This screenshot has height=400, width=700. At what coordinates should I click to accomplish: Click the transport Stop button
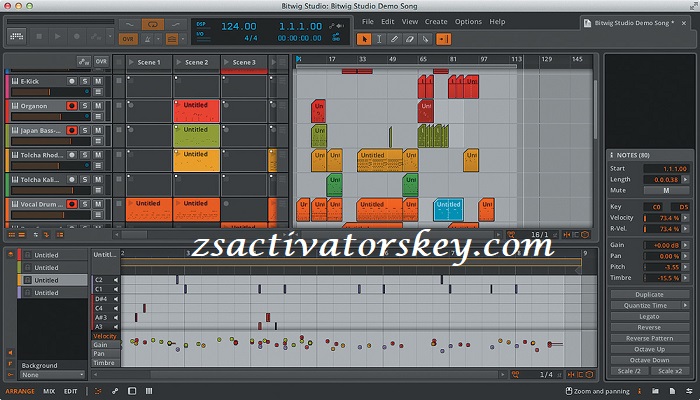[39, 37]
